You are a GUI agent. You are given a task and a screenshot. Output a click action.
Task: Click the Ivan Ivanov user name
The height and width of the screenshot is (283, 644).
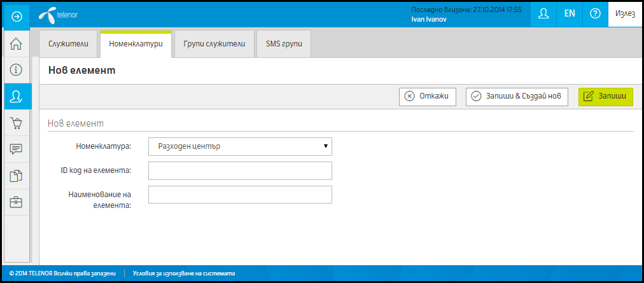tap(428, 19)
